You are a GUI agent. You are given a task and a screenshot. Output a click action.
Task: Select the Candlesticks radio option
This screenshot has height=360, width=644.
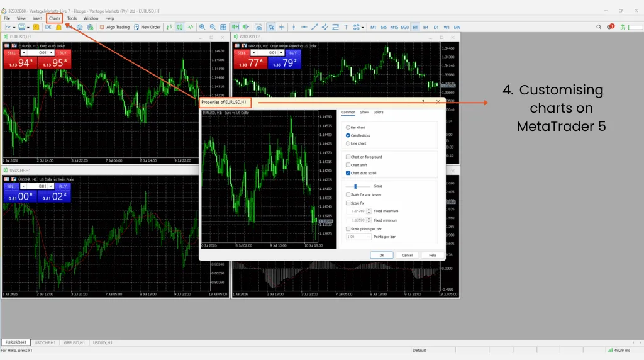click(348, 135)
